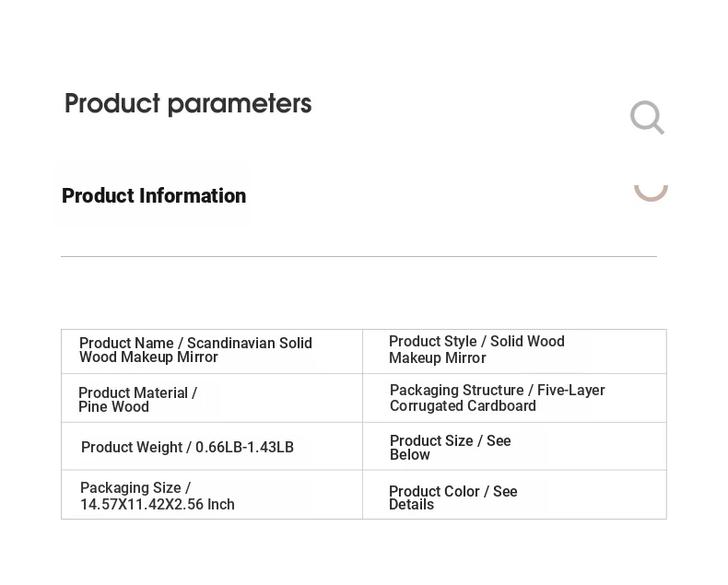
Task: Click the word 'Details' in Product Color
Action: point(411,505)
